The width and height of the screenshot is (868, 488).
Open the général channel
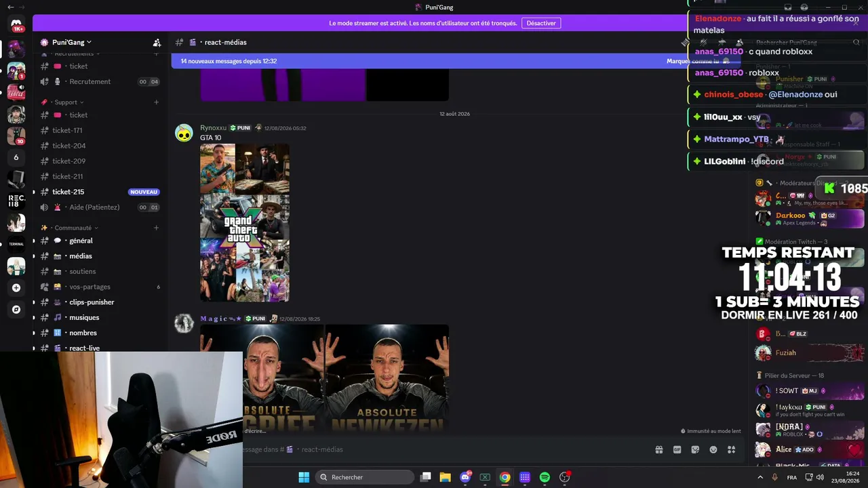100,241
